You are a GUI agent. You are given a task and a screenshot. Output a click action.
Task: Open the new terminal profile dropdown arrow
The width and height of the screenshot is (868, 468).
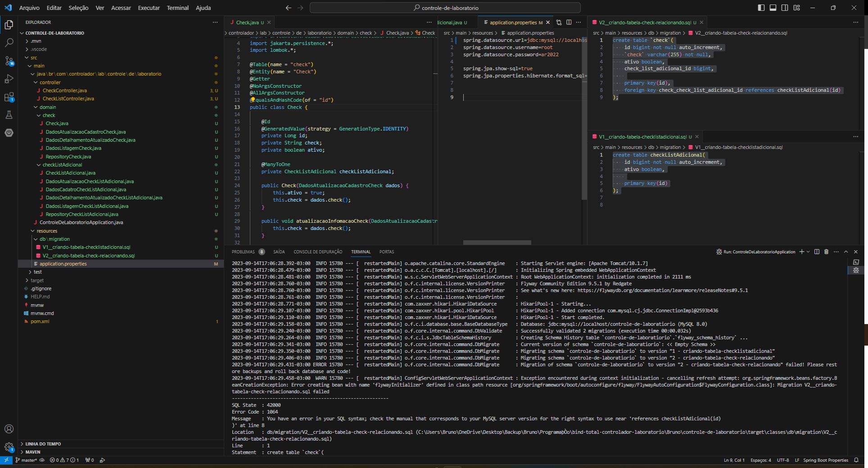808,252
